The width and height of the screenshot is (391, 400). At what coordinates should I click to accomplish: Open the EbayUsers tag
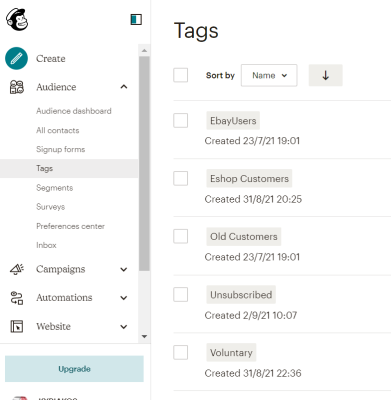pyautogui.click(x=233, y=120)
